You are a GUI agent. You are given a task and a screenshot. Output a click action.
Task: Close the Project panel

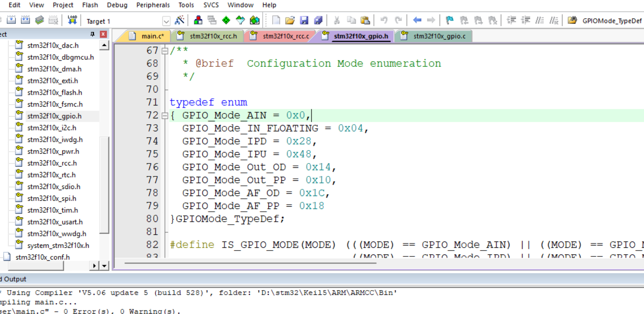103,34
